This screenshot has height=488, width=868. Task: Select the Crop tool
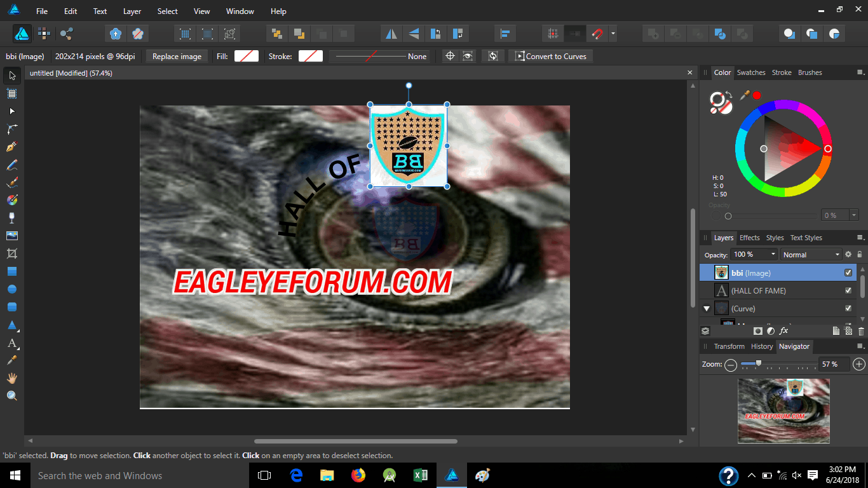click(x=11, y=254)
